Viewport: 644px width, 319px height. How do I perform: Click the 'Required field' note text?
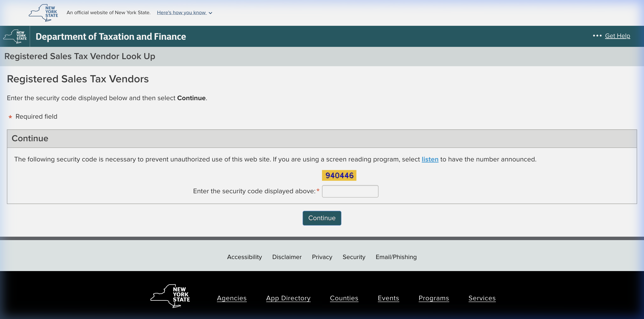point(36,117)
